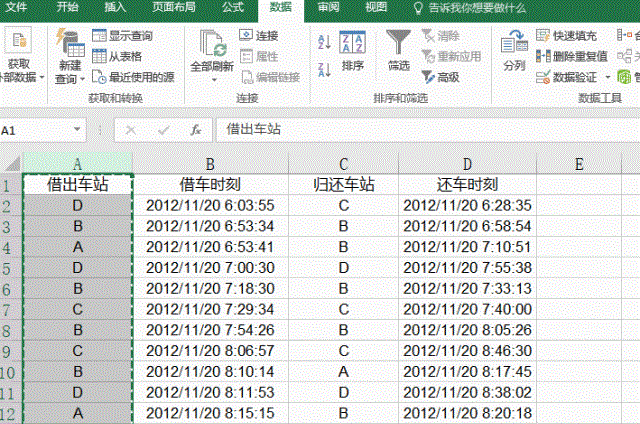Viewport: 640px width, 424px height.
Task: Click the Name Box showing A1
Action: pyautogui.click(x=40, y=130)
